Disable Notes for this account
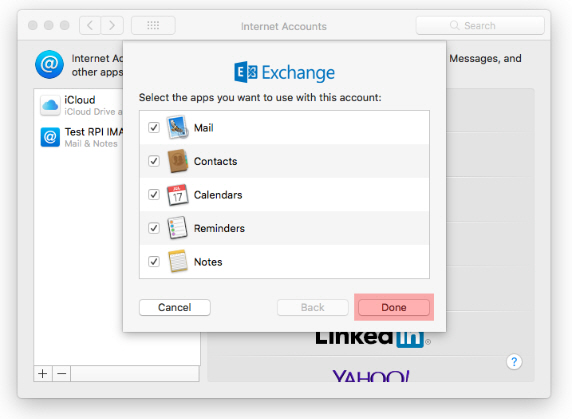The image size is (572, 419). (x=154, y=261)
